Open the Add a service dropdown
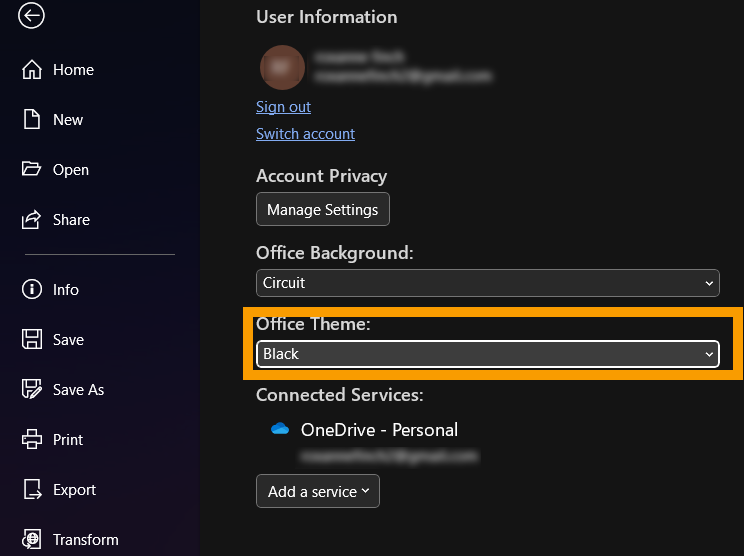Screen dimensions: 744x556 pos(318,491)
